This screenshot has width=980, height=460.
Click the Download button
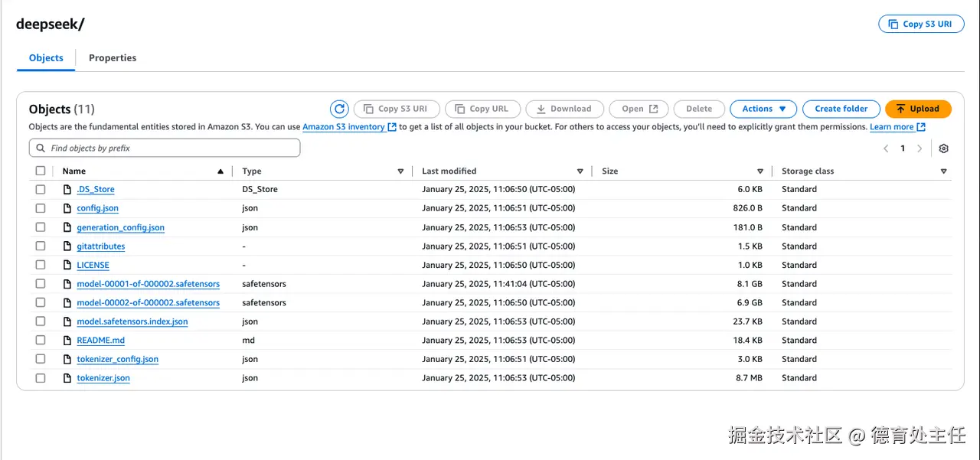click(565, 109)
